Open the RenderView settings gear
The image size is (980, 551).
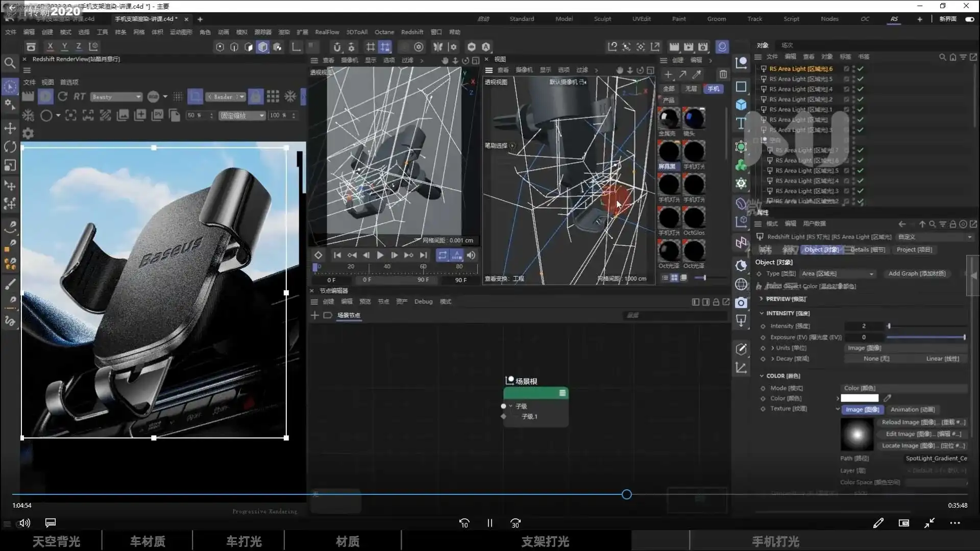tap(28, 133)
